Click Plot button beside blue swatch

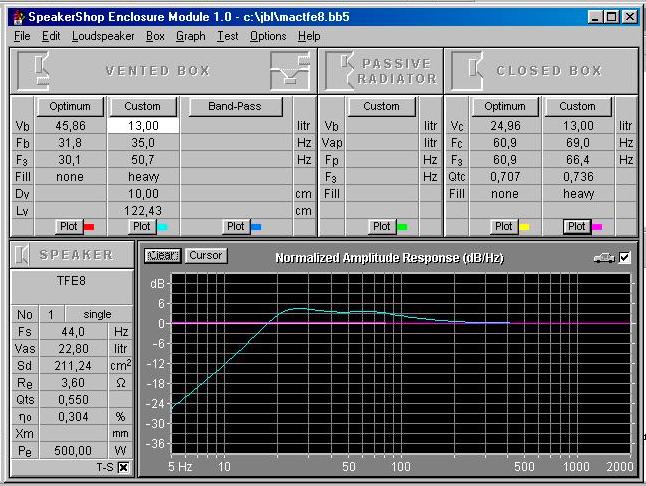236,227
